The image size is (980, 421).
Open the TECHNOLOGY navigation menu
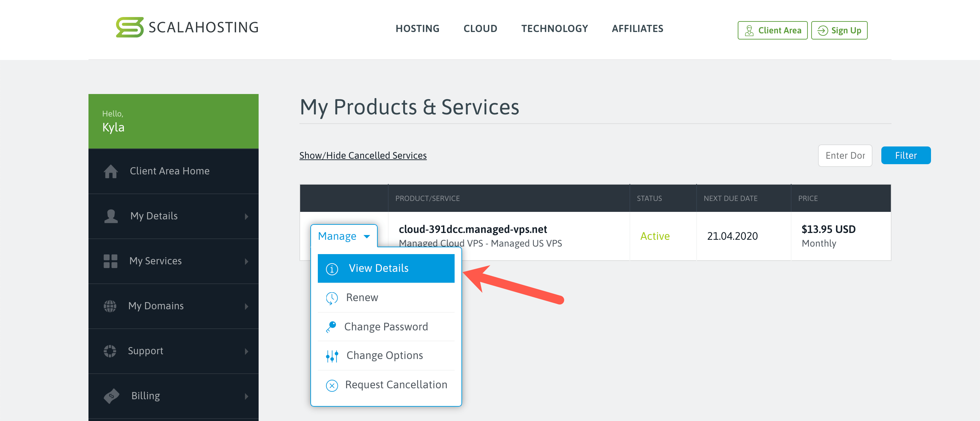(x=554, y=29)
